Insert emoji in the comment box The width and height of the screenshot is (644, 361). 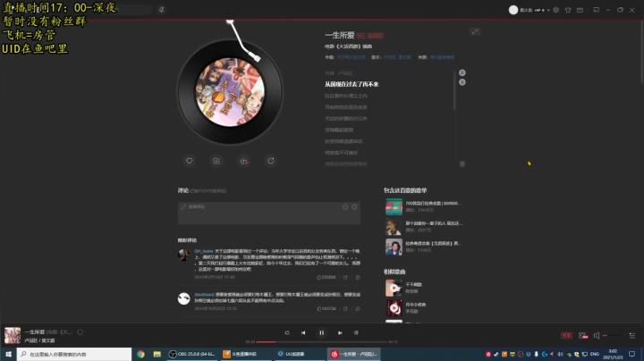[x=345, y=206]
